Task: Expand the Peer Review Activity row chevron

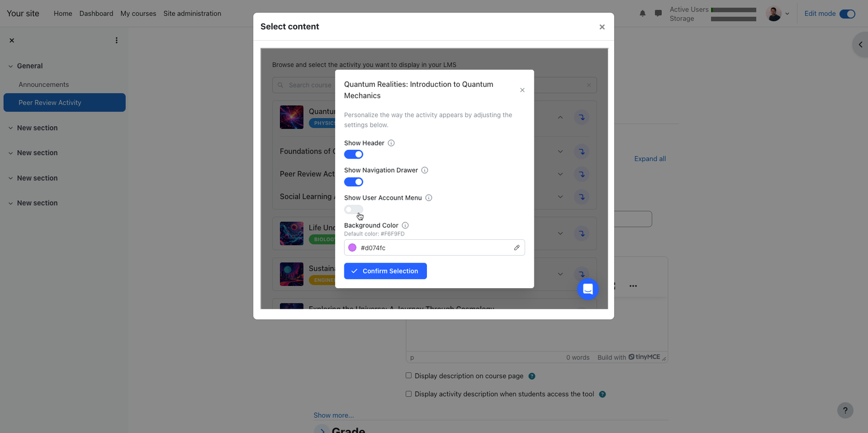Action: click(560, 174)
